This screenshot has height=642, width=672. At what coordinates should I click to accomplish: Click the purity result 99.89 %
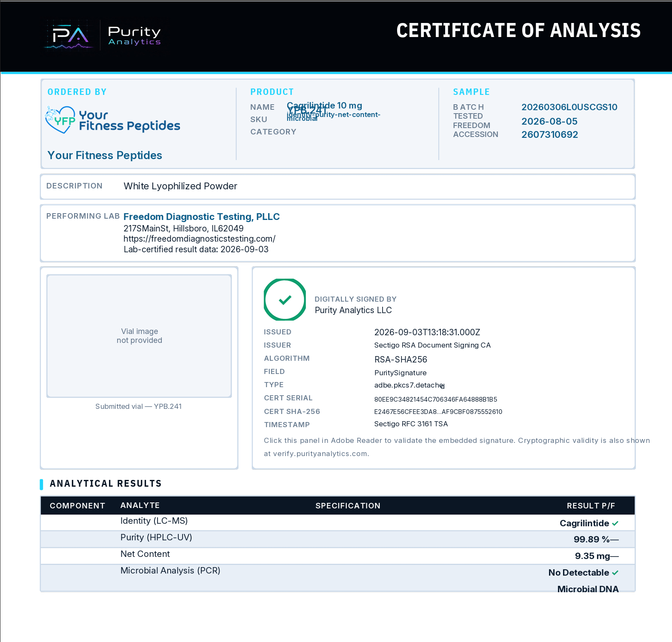coord(592,539)
